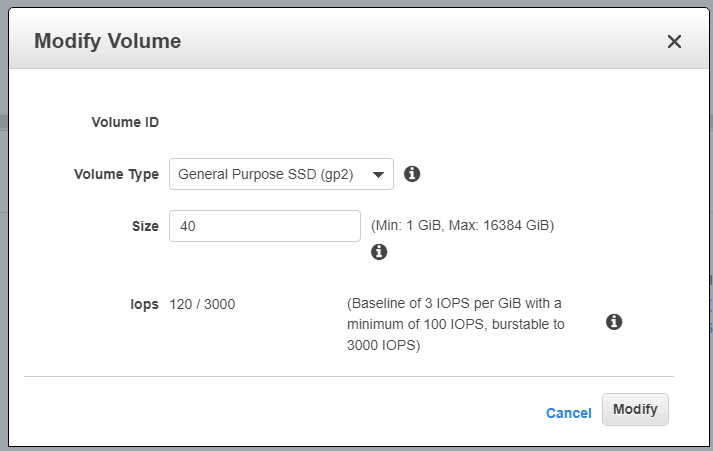
Task: Click the arrow on General Purpose SSD selector
Action: click(x=378, y=175)
